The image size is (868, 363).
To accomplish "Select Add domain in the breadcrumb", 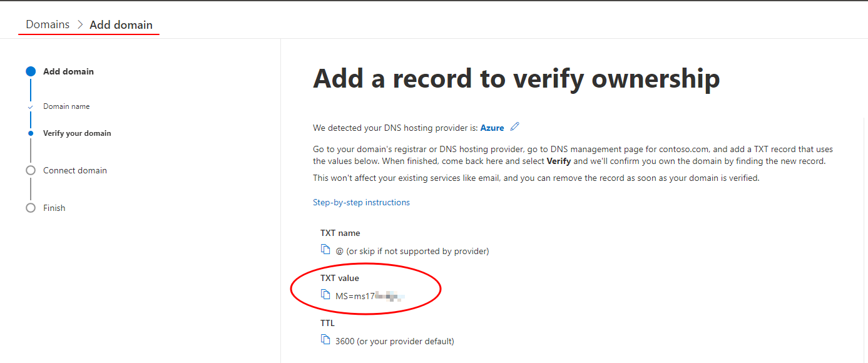I will point(121,24).
